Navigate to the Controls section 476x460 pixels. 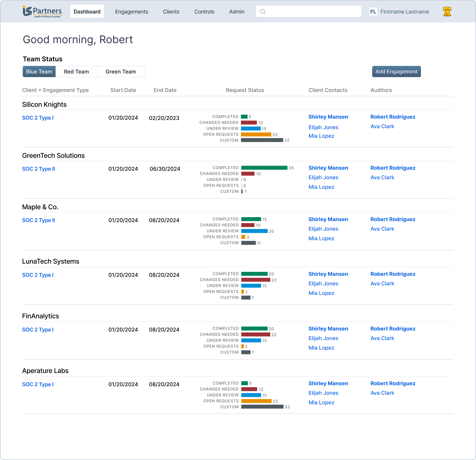coord(204,12)
